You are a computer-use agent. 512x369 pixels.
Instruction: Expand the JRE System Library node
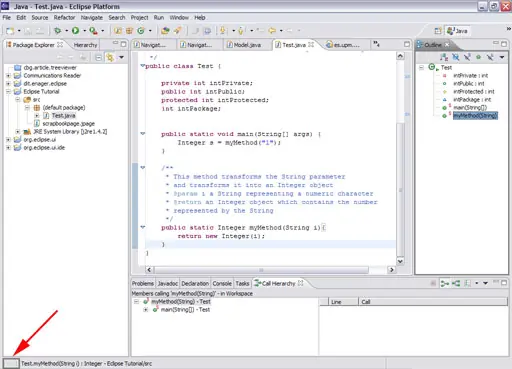click(x=18, y=132)
